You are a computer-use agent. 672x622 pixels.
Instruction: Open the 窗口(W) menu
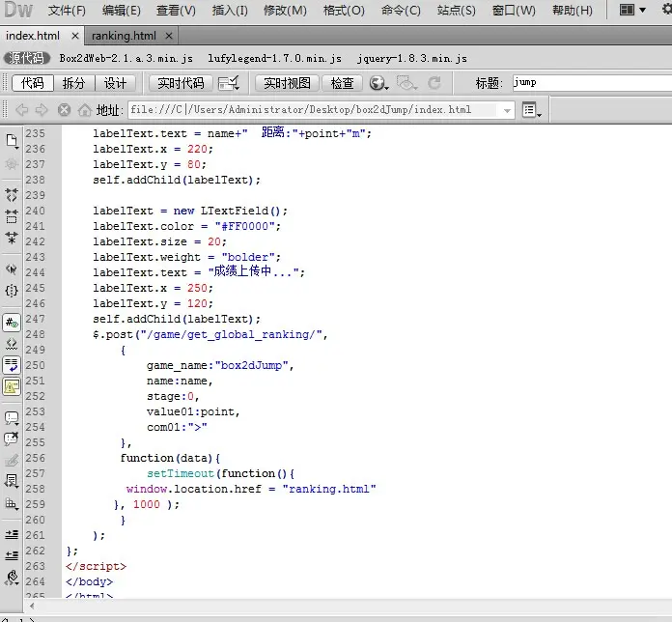514,10
